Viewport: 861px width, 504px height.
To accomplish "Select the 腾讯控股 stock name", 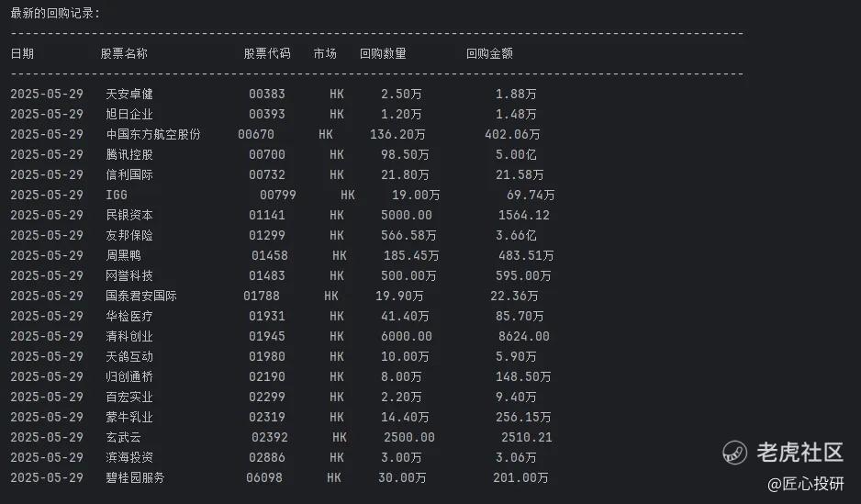I will point(129,155).
